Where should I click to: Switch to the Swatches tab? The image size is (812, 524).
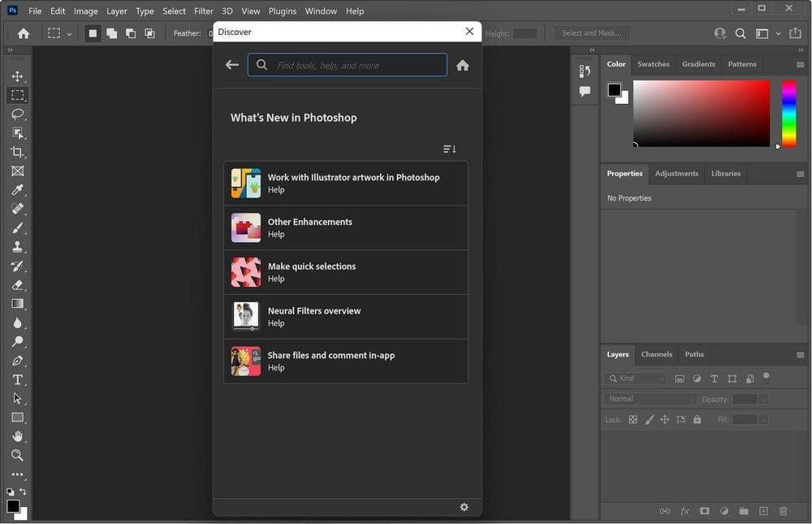(x=653, y=64)
